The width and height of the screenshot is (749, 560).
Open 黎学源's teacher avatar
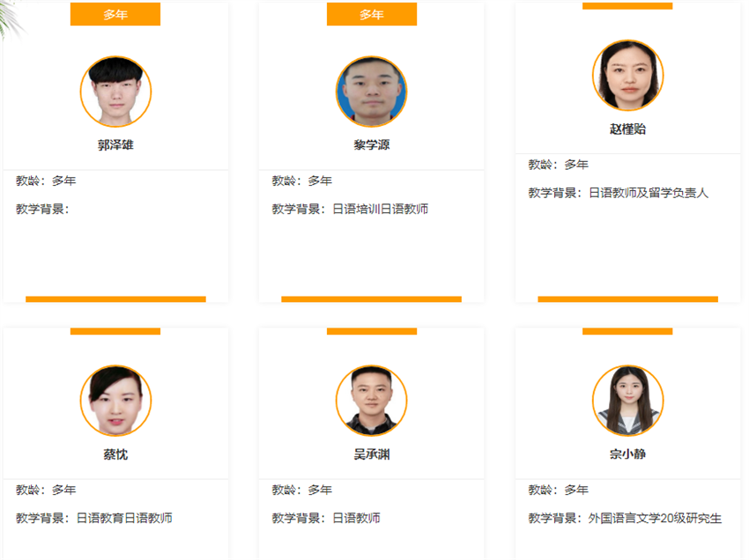372,92
